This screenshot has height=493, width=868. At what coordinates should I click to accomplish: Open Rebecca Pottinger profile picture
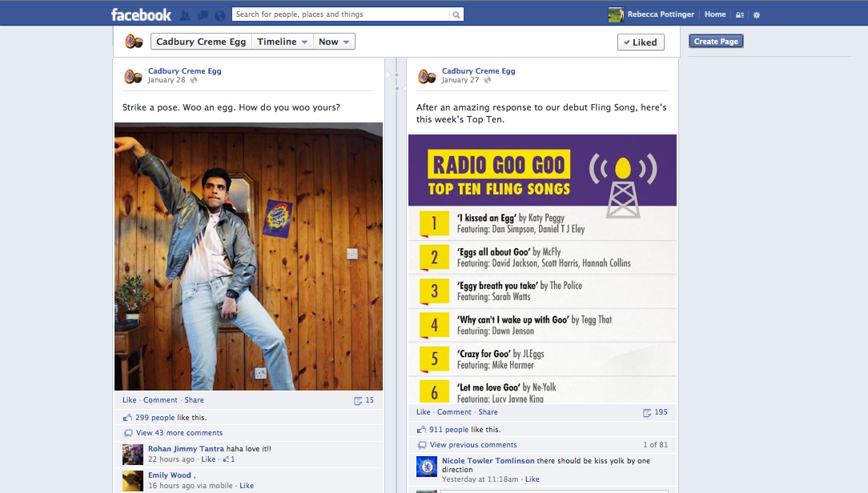[x=616, y=15]
